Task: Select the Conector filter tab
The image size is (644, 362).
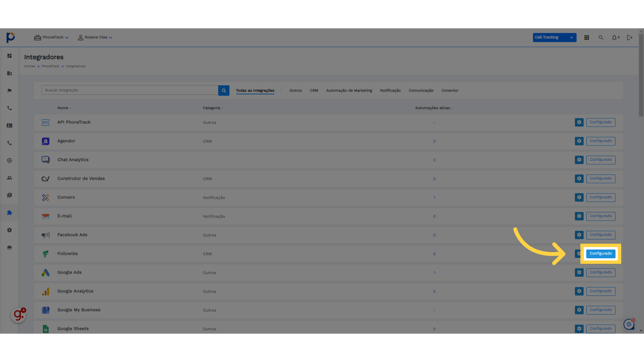Action: click(450, 90)
